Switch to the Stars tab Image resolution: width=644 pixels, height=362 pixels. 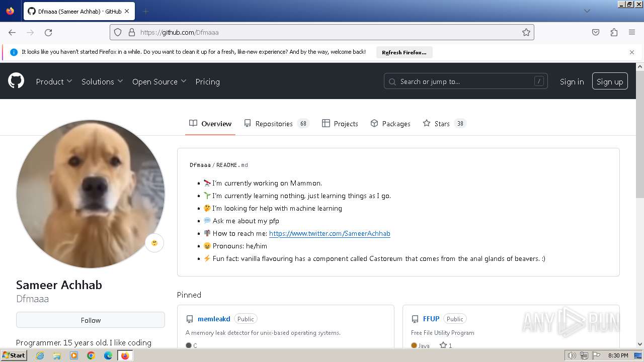pyautogui.click(x=444, y=124)
